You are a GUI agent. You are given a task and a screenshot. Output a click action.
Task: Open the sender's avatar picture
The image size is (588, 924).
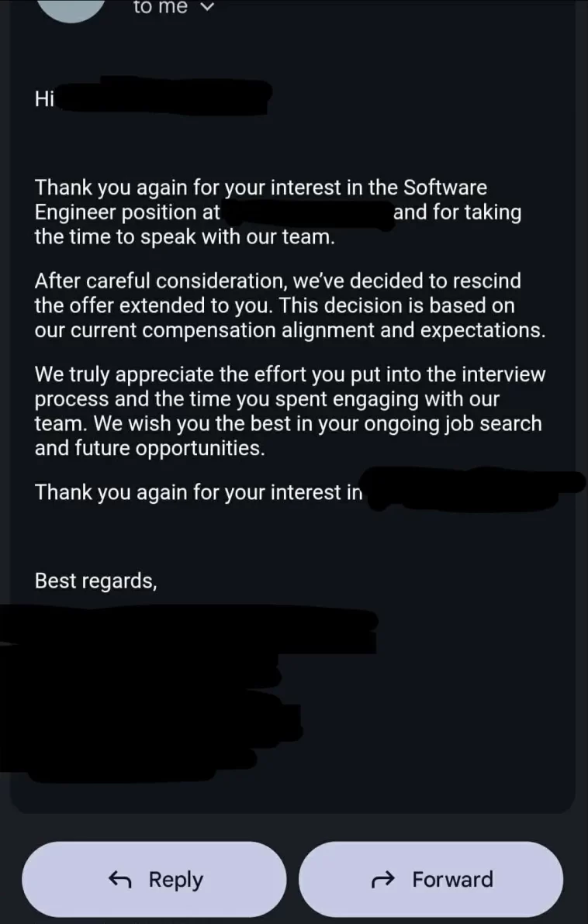(72, 6)
